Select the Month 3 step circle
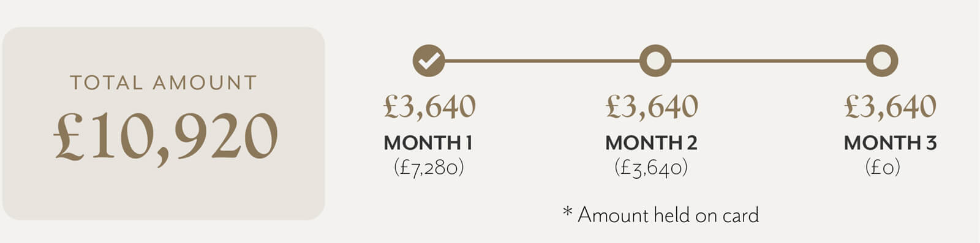 click(x=882, y=61)
